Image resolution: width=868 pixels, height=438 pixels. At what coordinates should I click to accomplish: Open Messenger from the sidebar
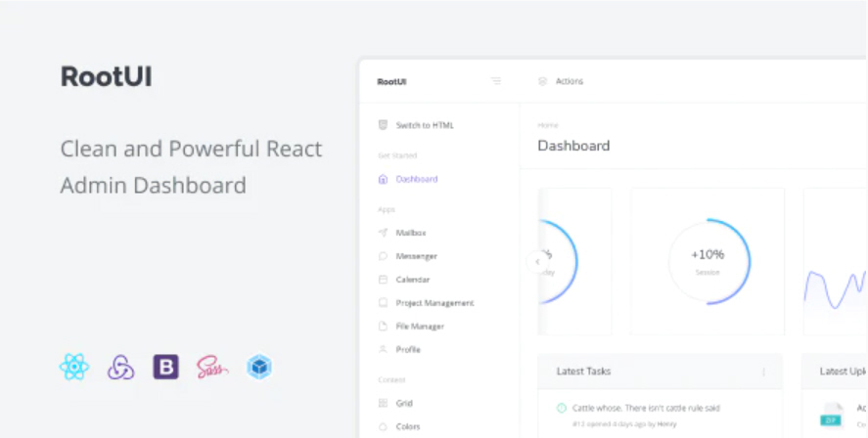pos(416,256)
